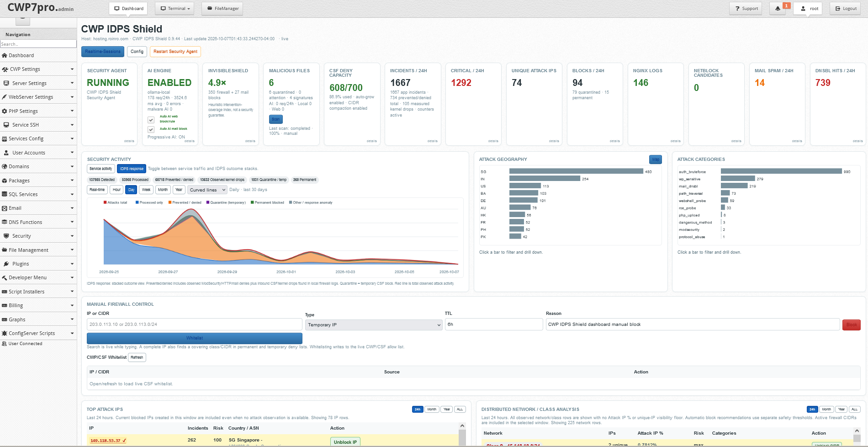Click the Domains globe icon

click(x=5, y=166)
